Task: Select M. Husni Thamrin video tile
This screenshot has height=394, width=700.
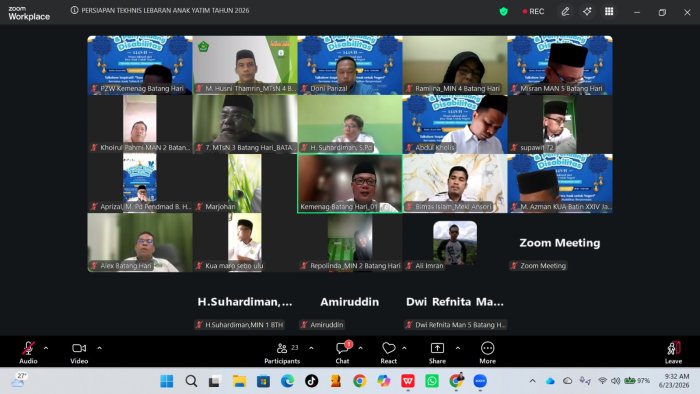Action: (x=245, y=65)
